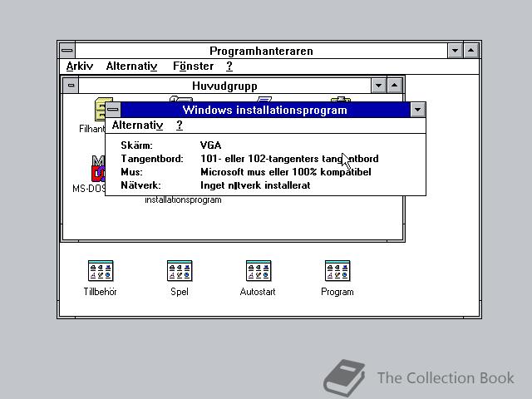Image resolution: width=532 pixels, height=399 pixels.
Task: Click the 'Tangentbord:' label
Action: (x=152, y=159)
